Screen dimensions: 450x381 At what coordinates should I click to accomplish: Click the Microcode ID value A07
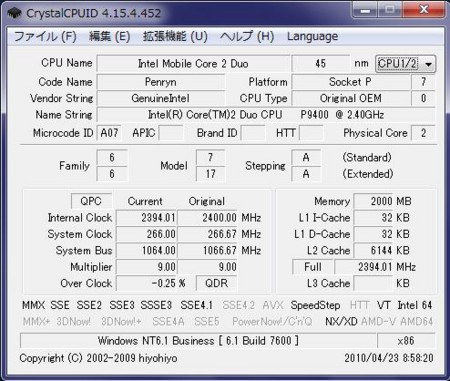click(x=109, y=133)
